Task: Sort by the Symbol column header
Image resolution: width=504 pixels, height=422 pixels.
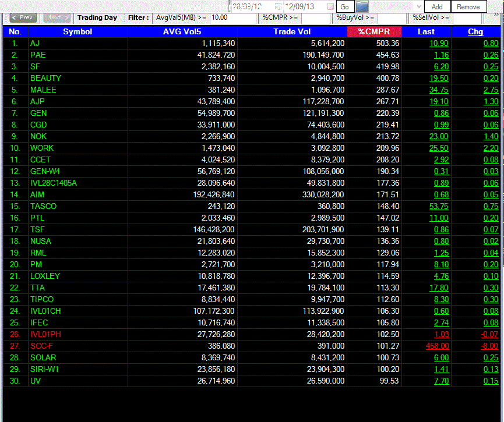Action: click(x=78, y=32)
